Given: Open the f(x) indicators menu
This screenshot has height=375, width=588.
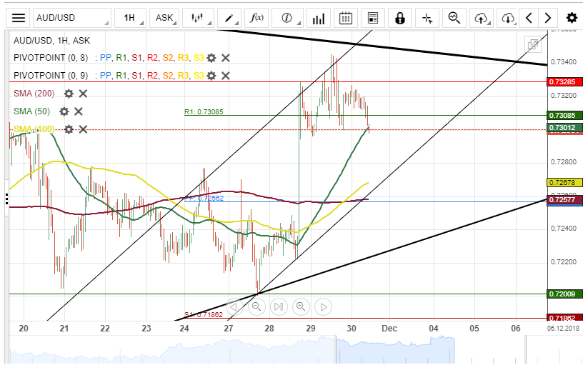Looking at the screenshot, I should pyautogui.click(x=256, y=18).
